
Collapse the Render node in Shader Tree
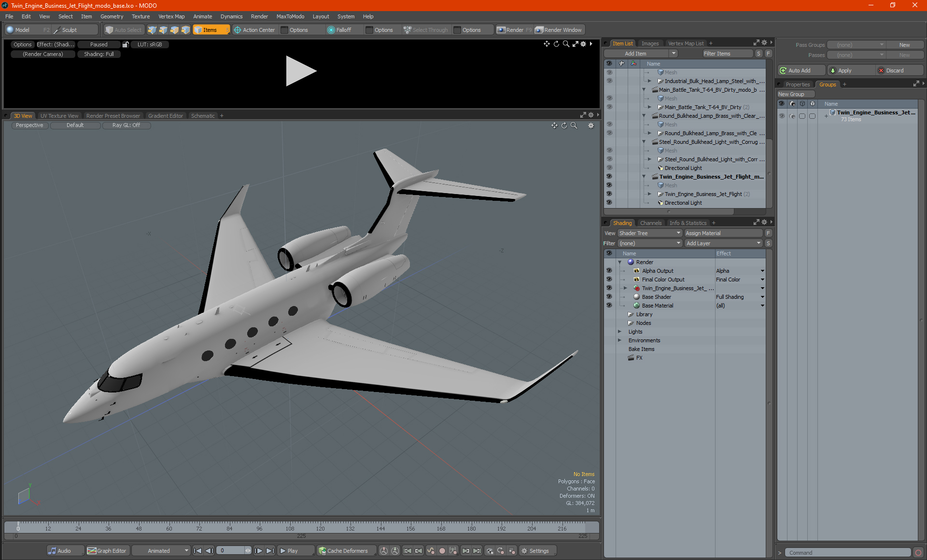click(619, 262)
